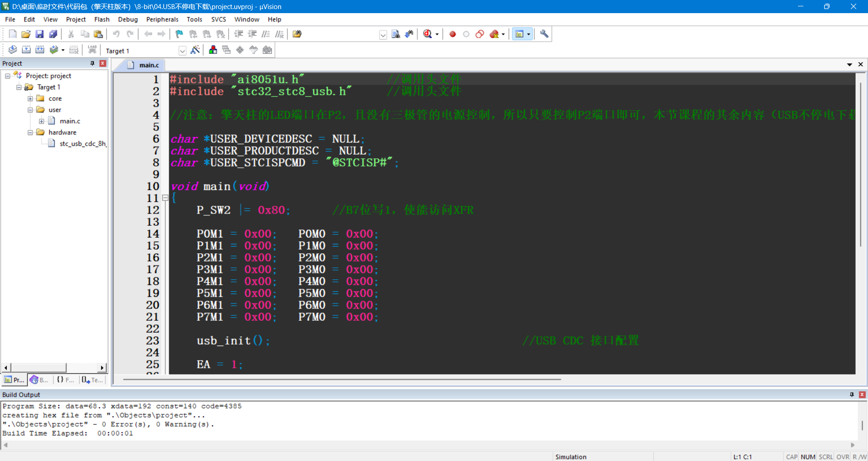
Task: Toggle the window layout icon
Action: 519,34
